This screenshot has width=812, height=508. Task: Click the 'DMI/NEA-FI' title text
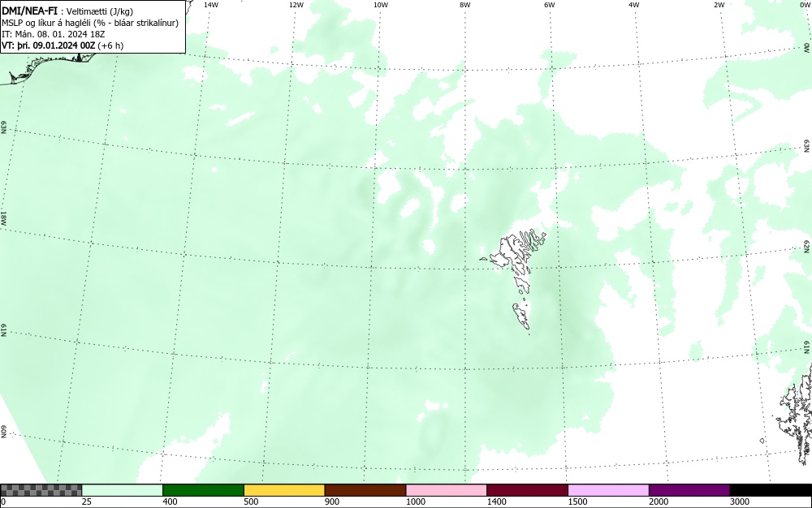pyautogui.click(x=29, y=11)
